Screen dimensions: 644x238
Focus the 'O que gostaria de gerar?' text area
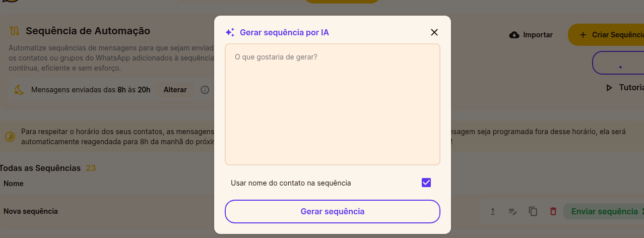pos(333,104)
